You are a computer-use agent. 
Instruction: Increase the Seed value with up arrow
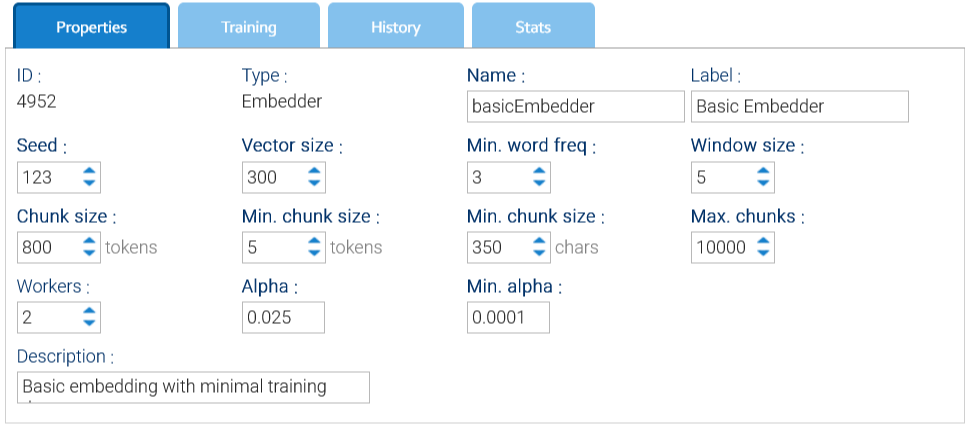(x=90, y=172)
